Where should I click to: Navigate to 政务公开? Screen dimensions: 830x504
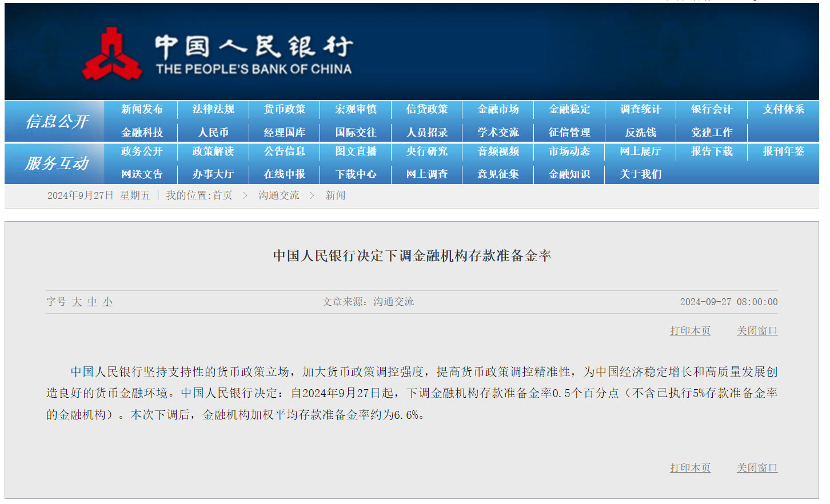click(142, 151)
